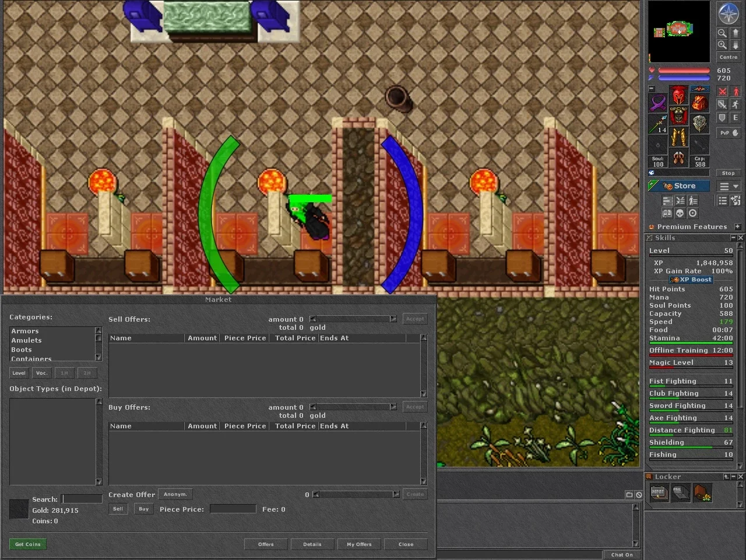The width and height of the screenshot is (746, 560).
Task: Toggle Anonym. for the created offer
Action: 175,494
